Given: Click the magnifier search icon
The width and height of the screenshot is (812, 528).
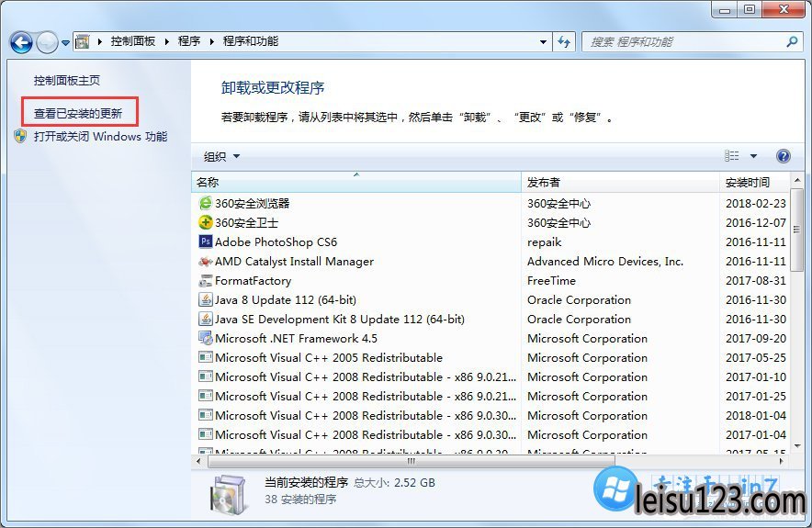Looking at the screenshot, I should click(x=792, y=42).
